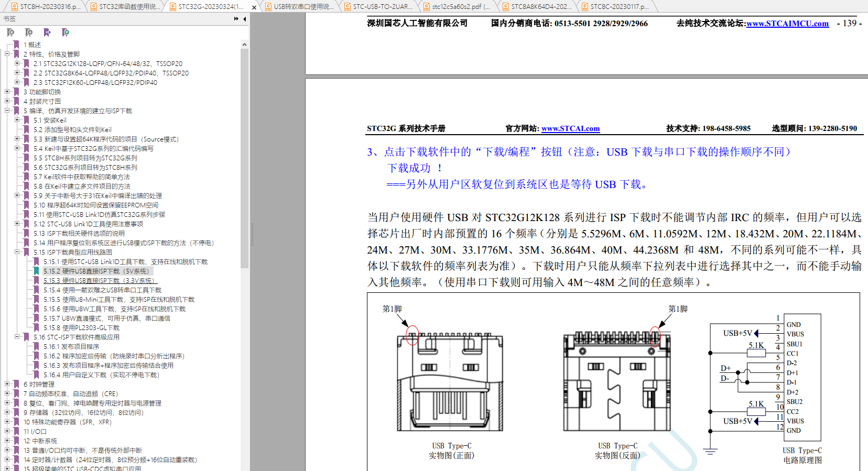The width and height of the screenshot is (868, 471).
Task: Collapse the 5 编译、仿真开发环境 node
Action: pyautogui.click(x=7, y=111)
